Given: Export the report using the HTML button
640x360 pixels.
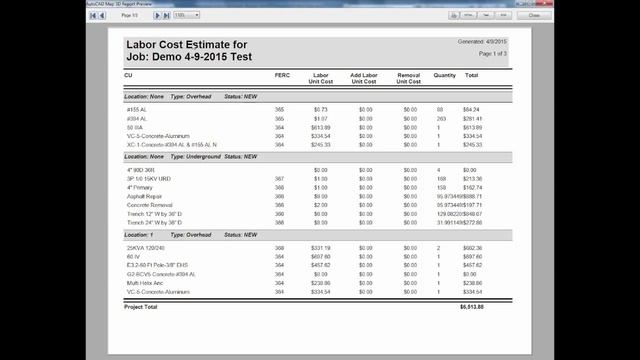Looking at the screenshot, I should click(469, 15).
